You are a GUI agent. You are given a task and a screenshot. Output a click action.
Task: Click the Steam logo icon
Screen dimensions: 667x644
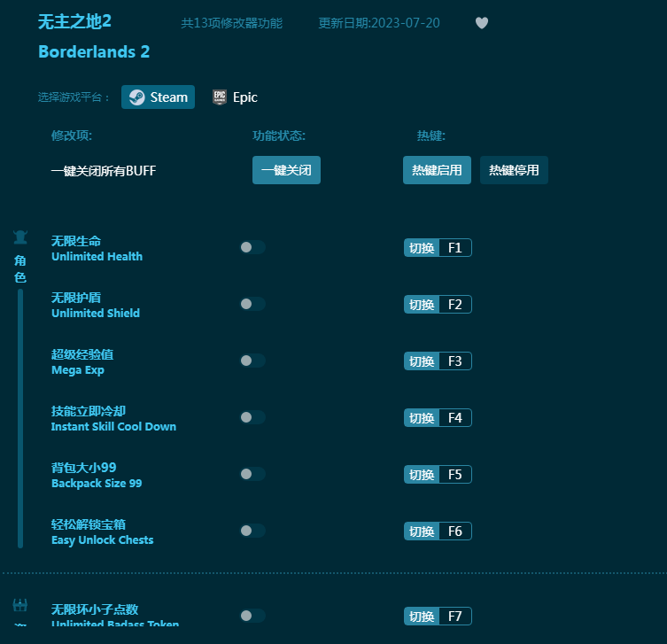pos(137,97)
